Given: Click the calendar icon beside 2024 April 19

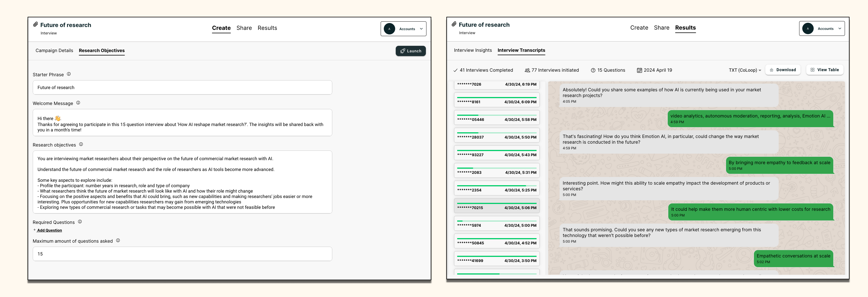Looking at the screenshot, I should 639,71.
